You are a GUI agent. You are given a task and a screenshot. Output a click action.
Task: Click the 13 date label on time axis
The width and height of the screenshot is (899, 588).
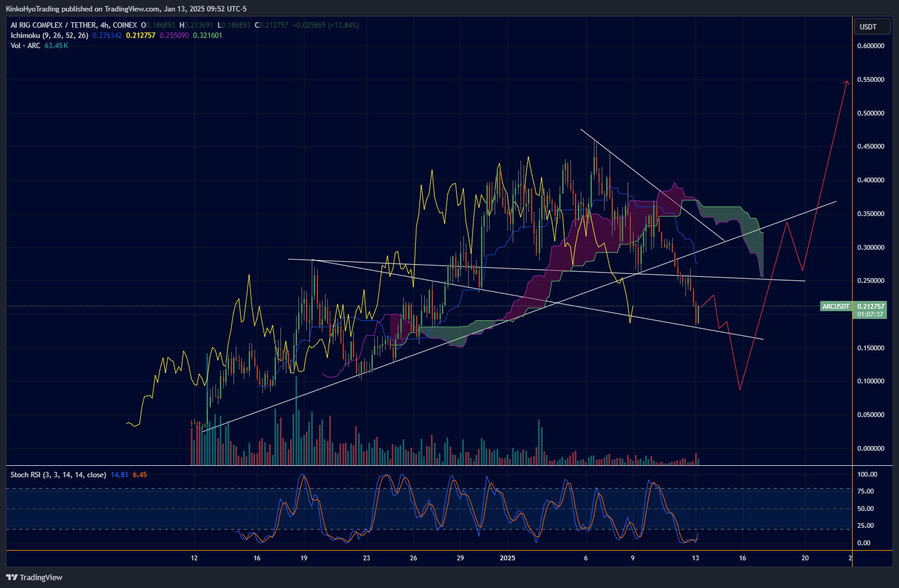pos(696,558)
